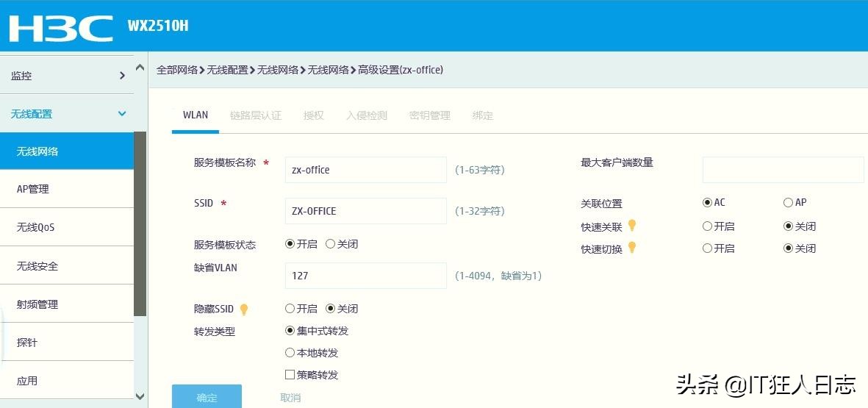Set 关联位置 to AP

pyautogui.click(x=789, y=203)
